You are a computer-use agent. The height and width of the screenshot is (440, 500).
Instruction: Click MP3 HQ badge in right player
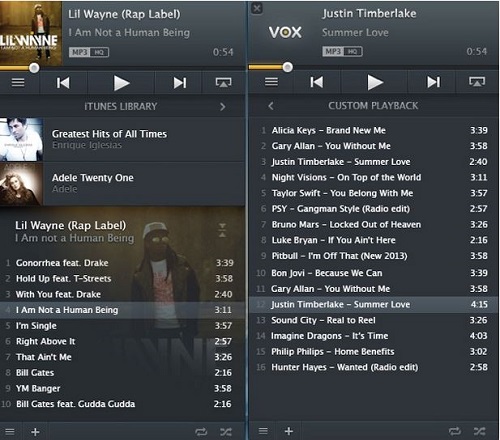point(342,51)
